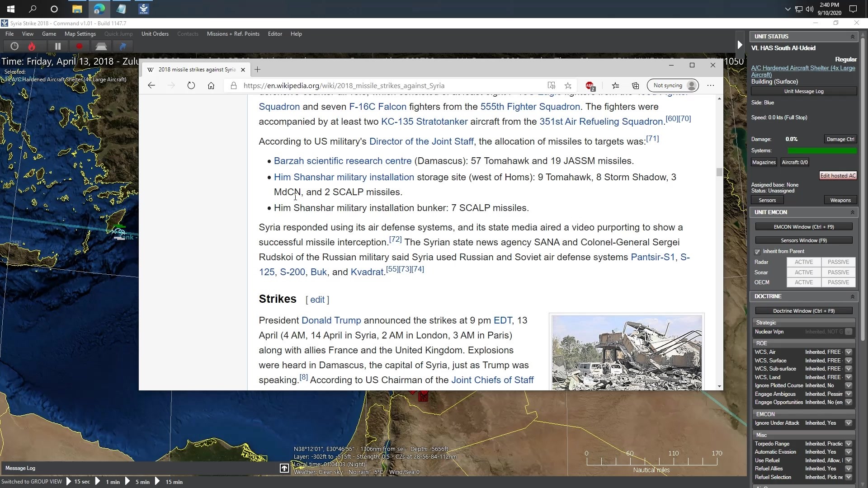Open the WCS, Land dropdown
Image resolution: width=868 pixels, height=488 pixels.
849,377
